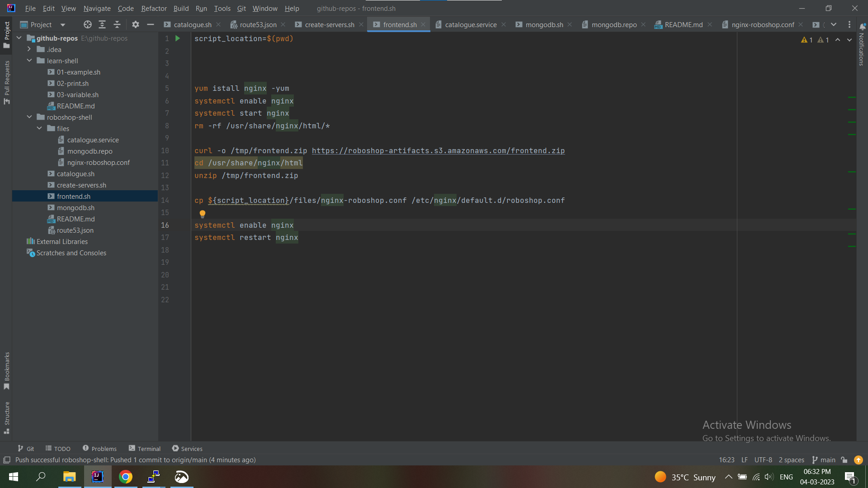Click the yellow lightbulb intention icon

click(203, 214)
